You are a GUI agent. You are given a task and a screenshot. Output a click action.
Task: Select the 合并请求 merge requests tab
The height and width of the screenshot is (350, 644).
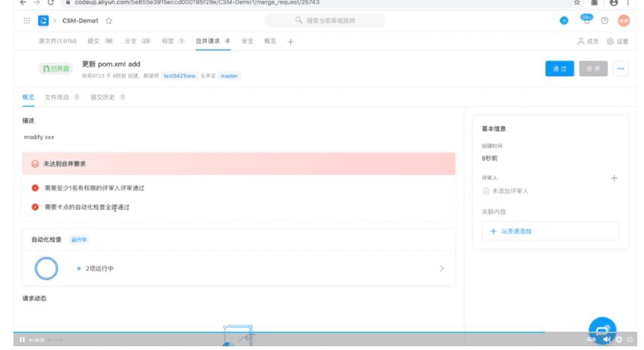[x=212, y=41]
